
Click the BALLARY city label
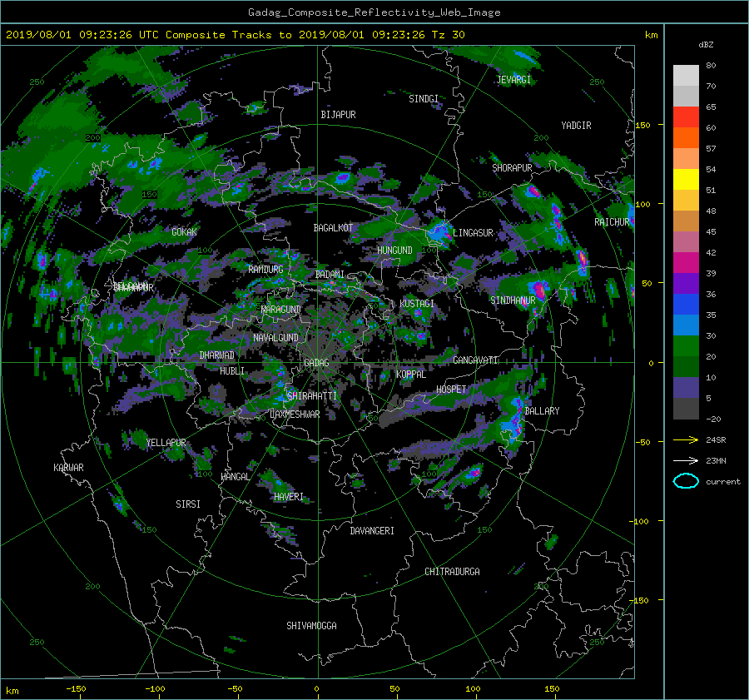coord(542,411)
